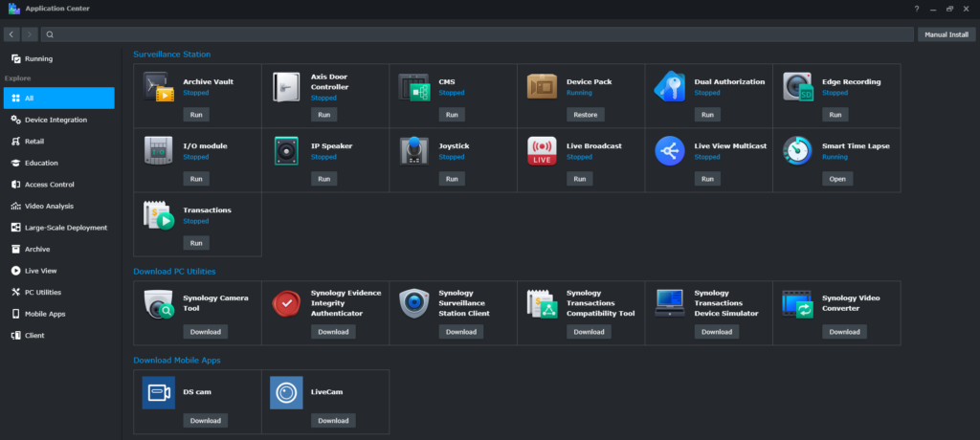The image size is (980, 440).
Task: Open the Video Analysis category
Action: coord(58,206)
